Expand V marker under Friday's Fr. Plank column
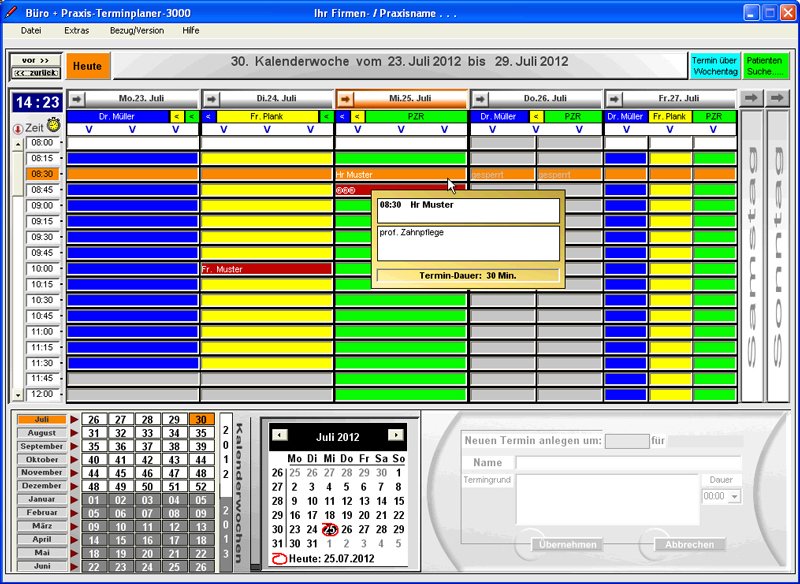This screenshot has width=800, height=584. [670, 130]
